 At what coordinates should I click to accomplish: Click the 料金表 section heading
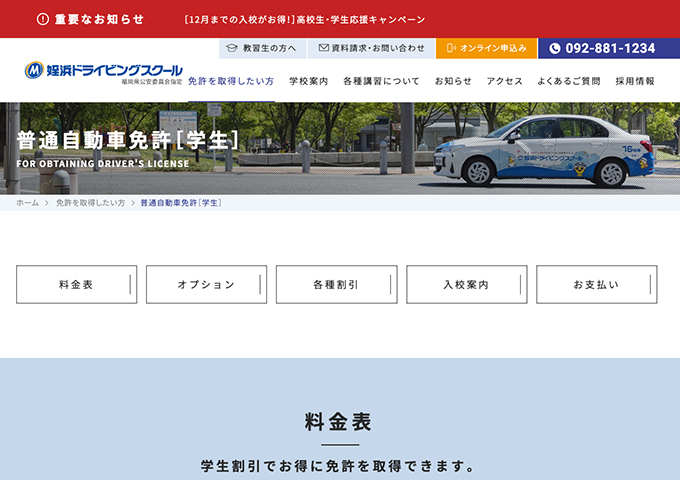pyautogui.click(x=338, y=421)
